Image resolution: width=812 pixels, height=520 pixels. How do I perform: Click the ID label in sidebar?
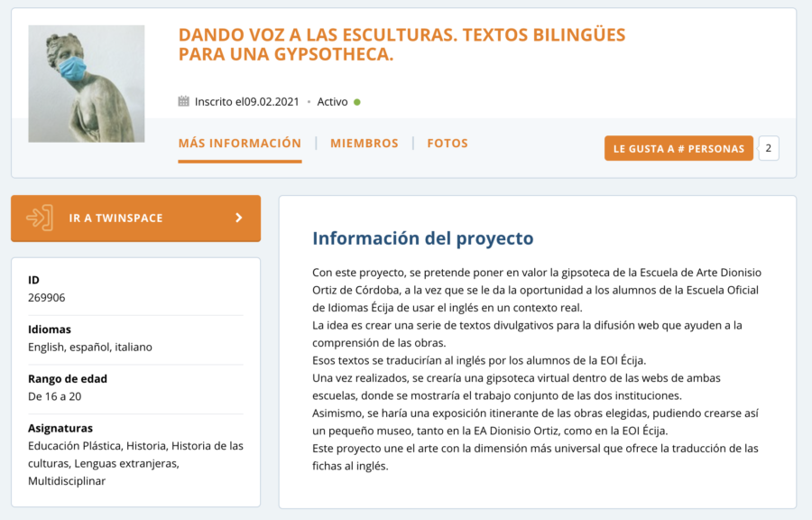click(x=33, y=280)
